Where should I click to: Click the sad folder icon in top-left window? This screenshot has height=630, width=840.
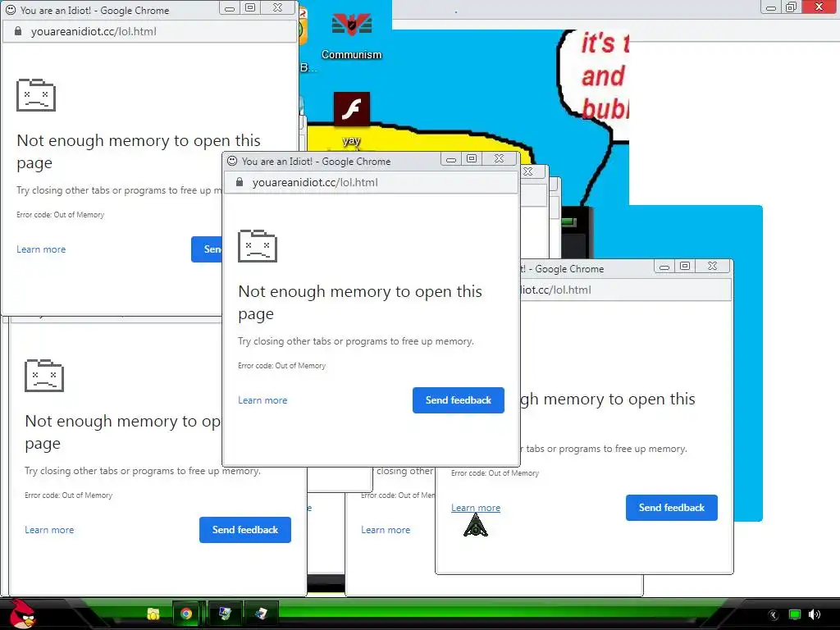pyautogui.click(x=36, y=95)
